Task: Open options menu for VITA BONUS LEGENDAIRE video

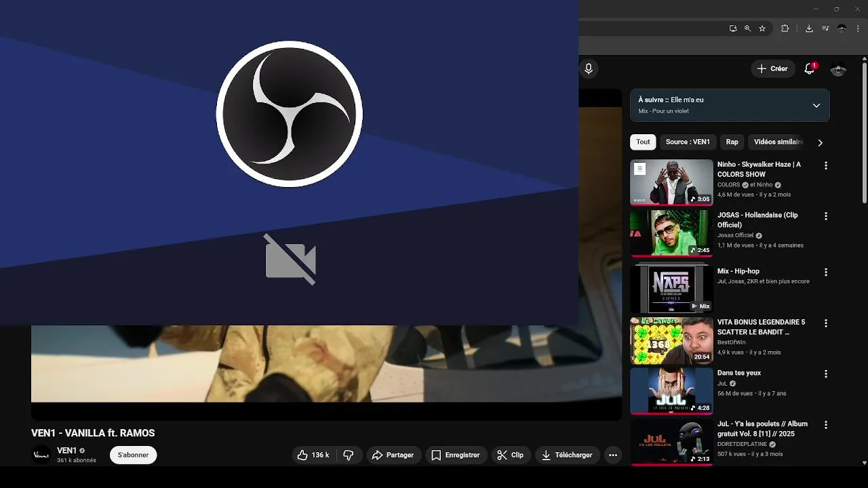Action: click(x=826, y=323)
